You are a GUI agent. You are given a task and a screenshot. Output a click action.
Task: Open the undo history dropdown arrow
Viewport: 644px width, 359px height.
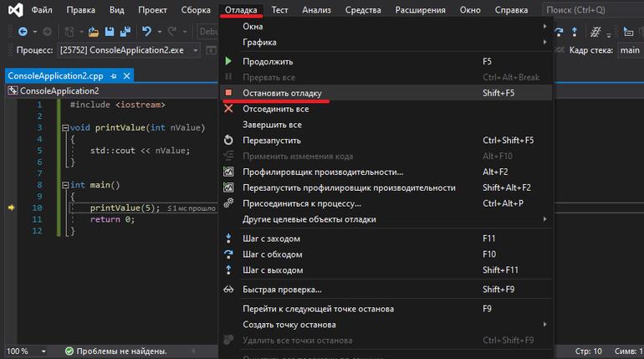click(x=160, y=32)
